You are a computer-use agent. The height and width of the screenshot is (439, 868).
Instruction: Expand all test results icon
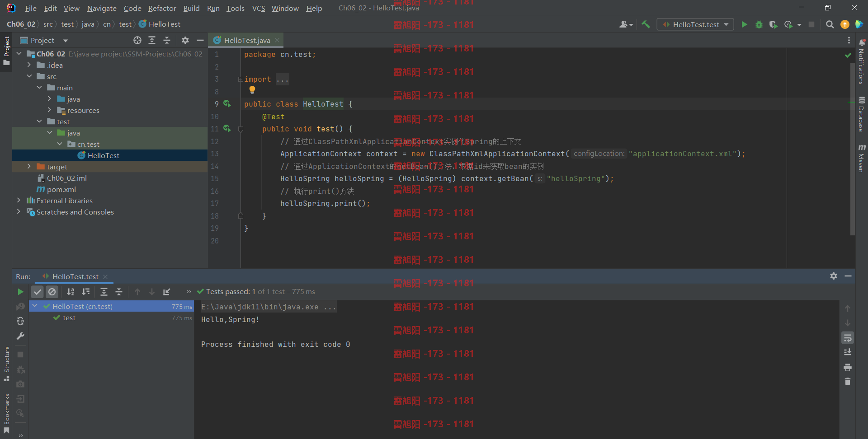tap(104, 292)
